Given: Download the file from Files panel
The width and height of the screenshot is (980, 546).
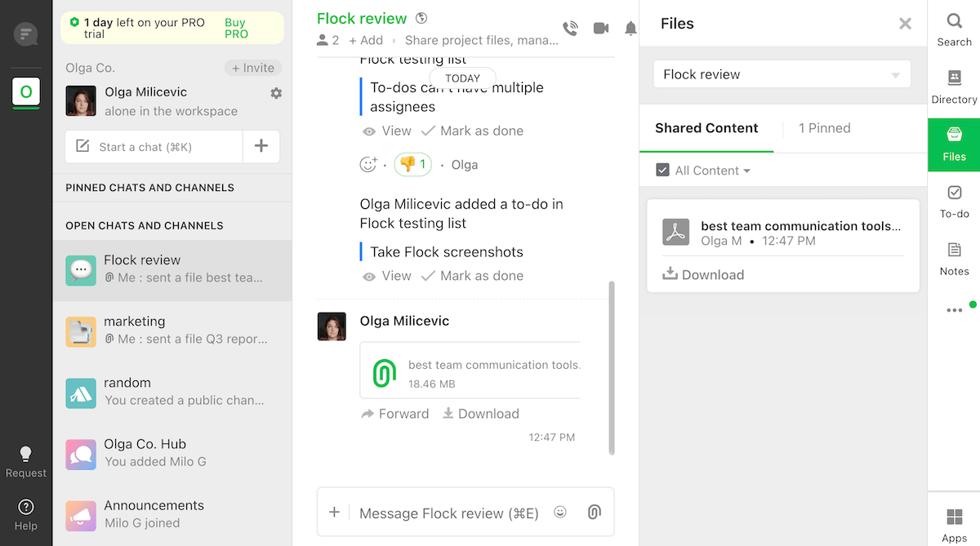Looking at the screenshot, I should click(x=703, y=275).
